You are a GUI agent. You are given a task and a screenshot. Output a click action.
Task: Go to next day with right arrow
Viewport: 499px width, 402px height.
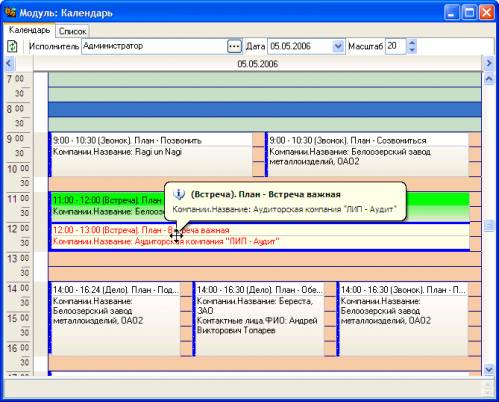click(489, 63)
